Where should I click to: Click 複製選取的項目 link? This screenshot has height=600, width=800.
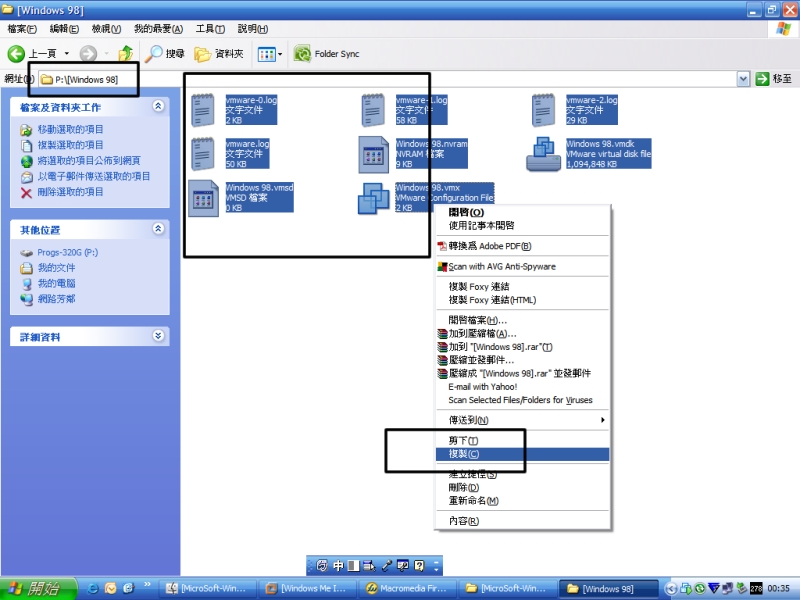(70, 145)
